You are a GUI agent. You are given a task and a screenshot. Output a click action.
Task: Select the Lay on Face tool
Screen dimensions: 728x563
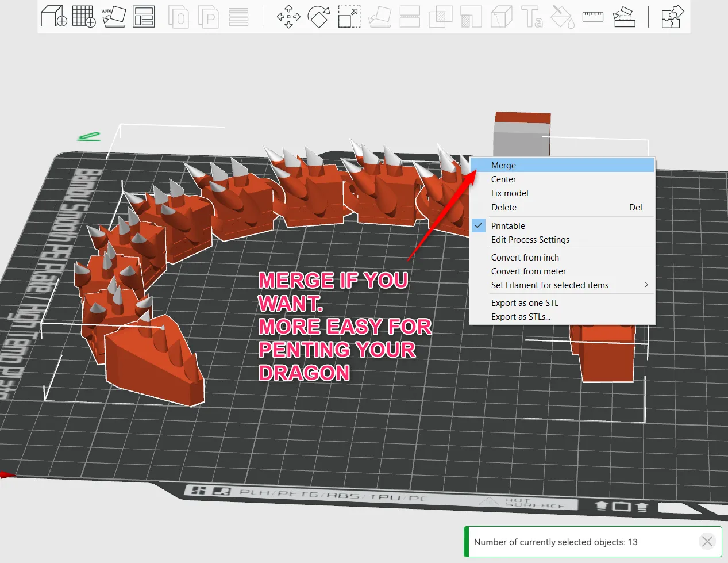click(379, 17)
